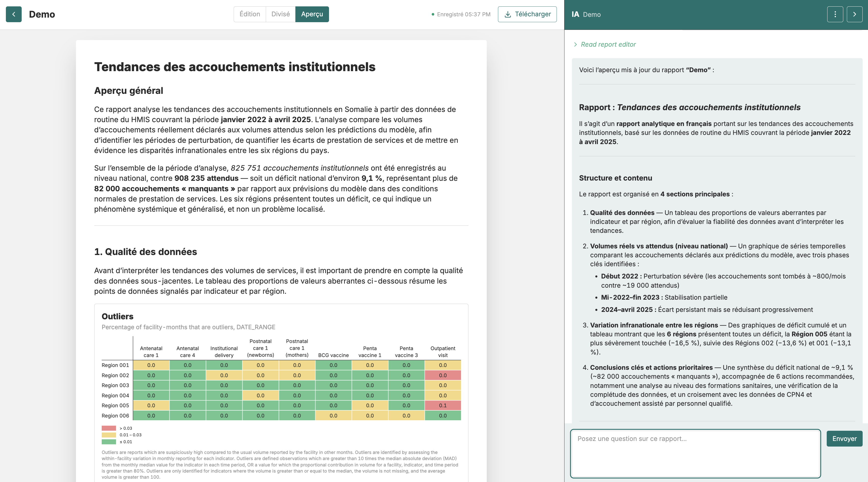Click the green ≤ 0.01 legend swatch

[109, 441]
